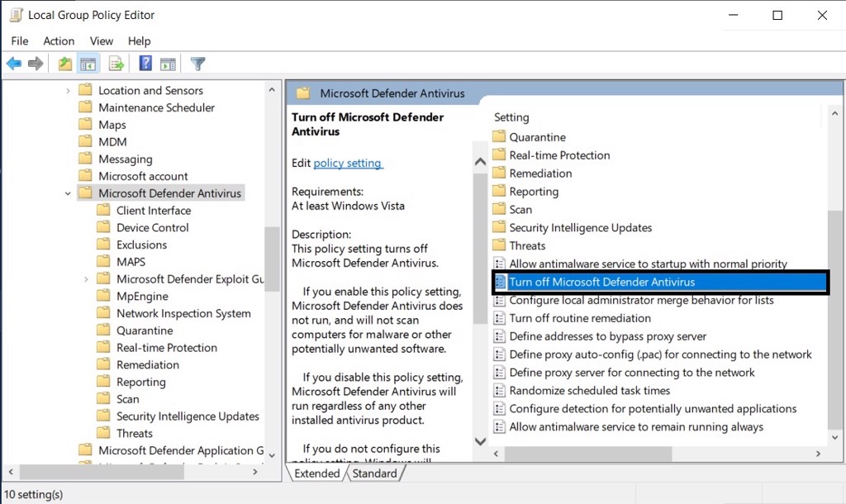Click the Remediation folder icon in Setting list
The height and width of the screenshot is (504, 846).
pyautogui.click(x=500, y=173)
